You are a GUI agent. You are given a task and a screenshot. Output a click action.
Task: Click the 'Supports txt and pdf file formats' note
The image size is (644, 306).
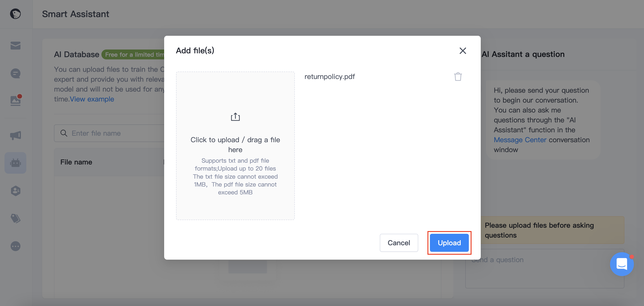click(x=235, y=176)
